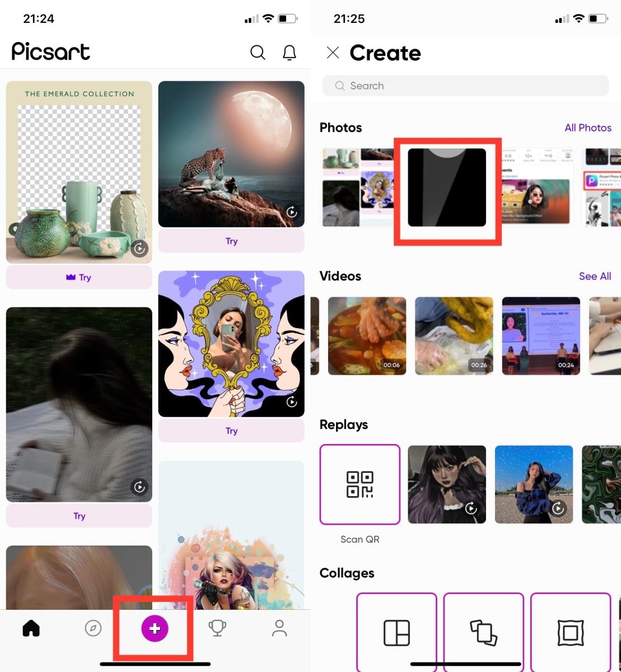This screenshot has height=672, width=621.
Task: Tap the Scan QR tile
Action: tap(360, 484)
